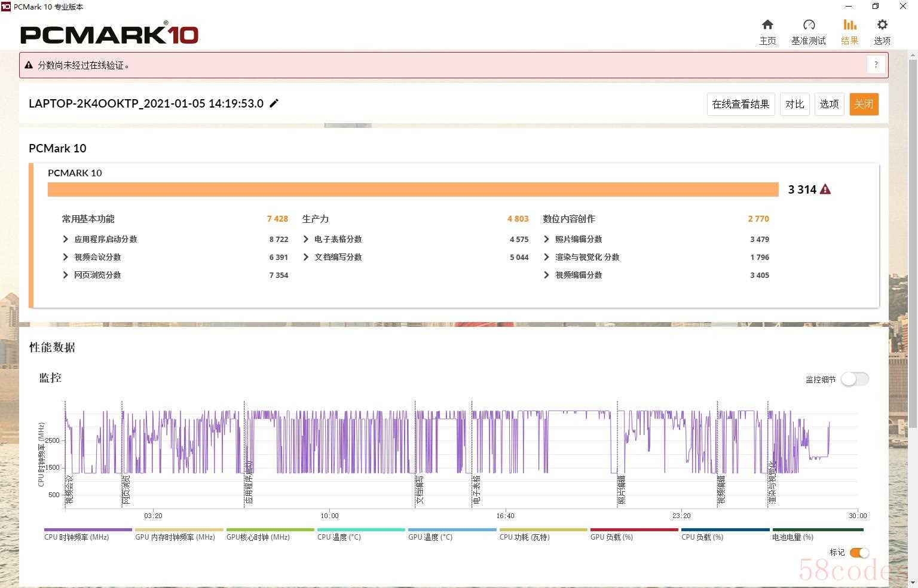The image size is (918, 588).
Task: Click the 应用程序启动 marker on the chart
Action: (249, 482)
